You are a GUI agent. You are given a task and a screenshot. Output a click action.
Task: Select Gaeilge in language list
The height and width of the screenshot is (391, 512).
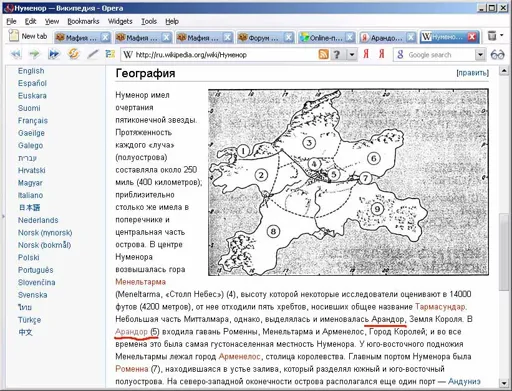pos(31,133)
